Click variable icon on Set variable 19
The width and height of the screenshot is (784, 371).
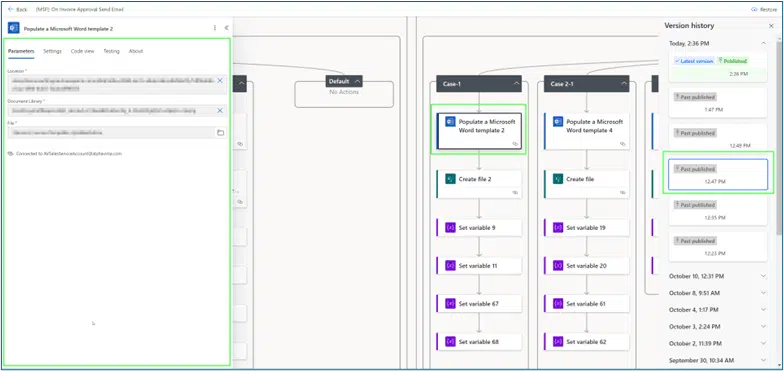tap(558, 228)
